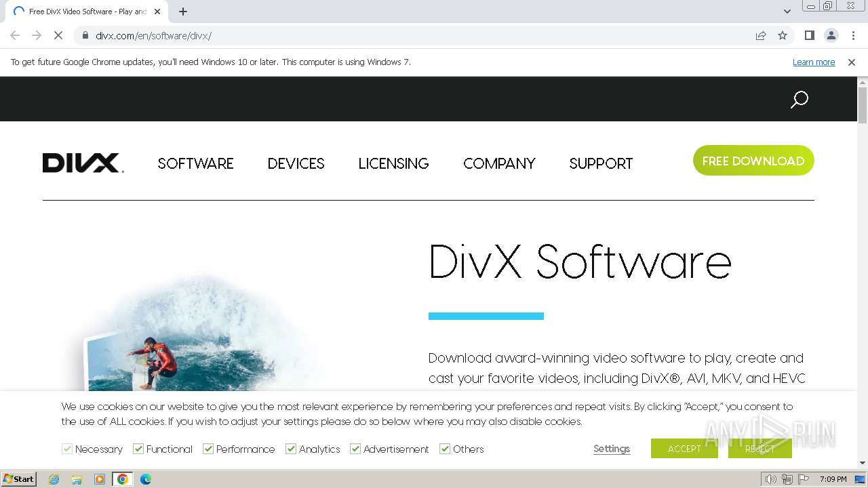Image resolution: width=868 pixels, height=488 pixels.
Task: Open the DEVICES navigation menu
Action: (296, 163)
